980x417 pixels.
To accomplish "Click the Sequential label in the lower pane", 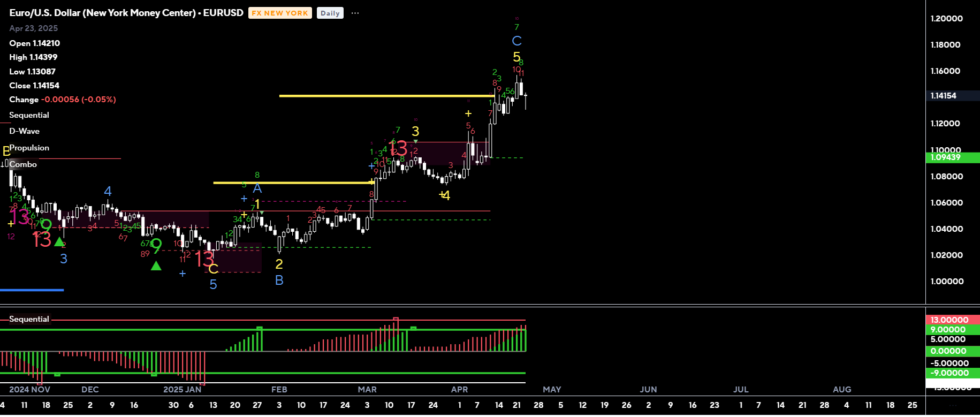I will click(x=29, y=319).
